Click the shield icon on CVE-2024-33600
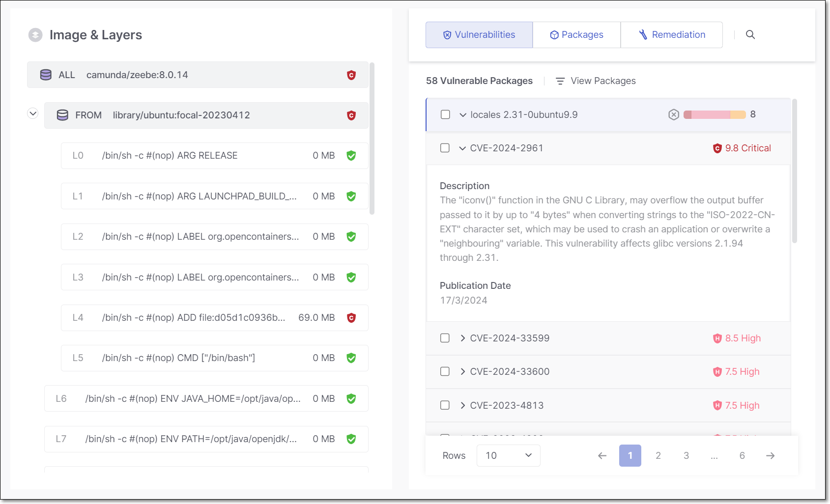 pyautogui.click(x=717, y=372)
